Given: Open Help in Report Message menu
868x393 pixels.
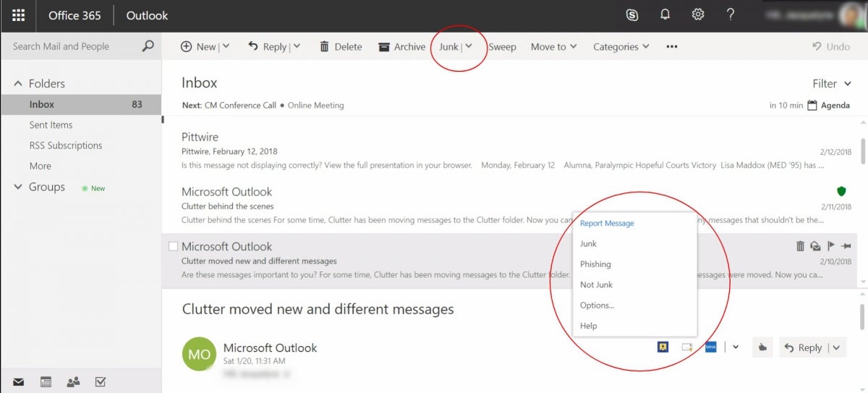Looking at the screenshot, I should [x=634, y=326].
